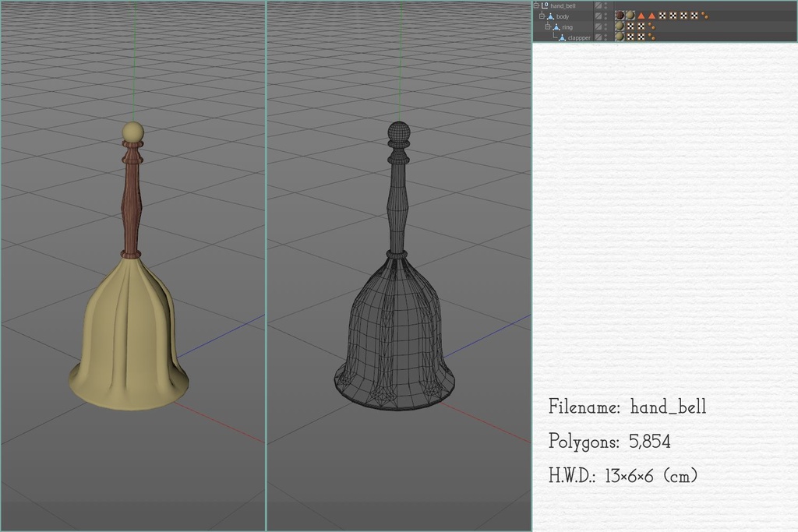This screenshot has height=532, width=798.
Task: Select the second UVW tag on clappper row
Action: tap(641, 37)
